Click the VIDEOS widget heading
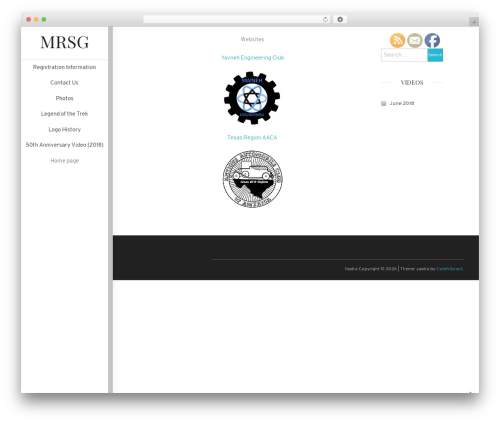Viewport: 500px width, 423px height. (x=412, y=82)
